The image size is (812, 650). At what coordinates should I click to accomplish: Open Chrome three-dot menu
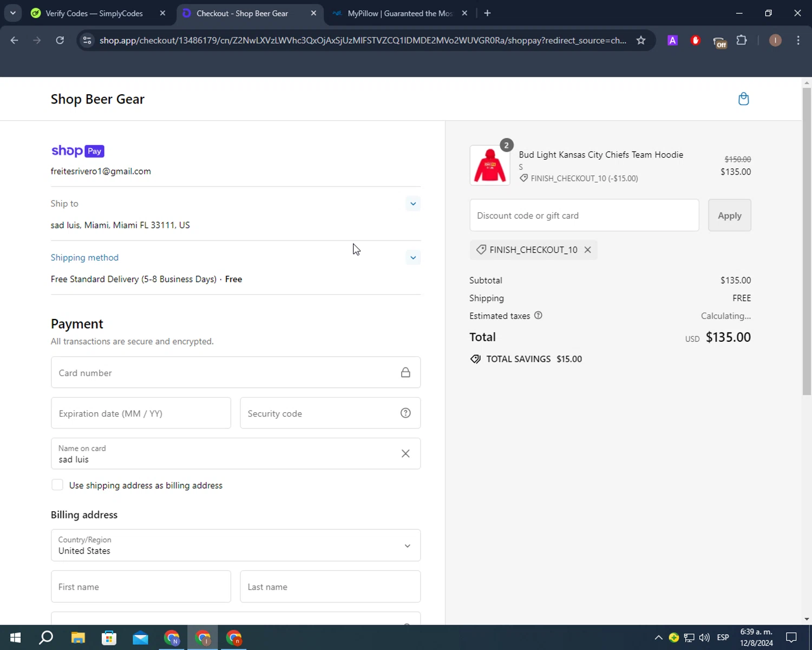coord(798,41)
